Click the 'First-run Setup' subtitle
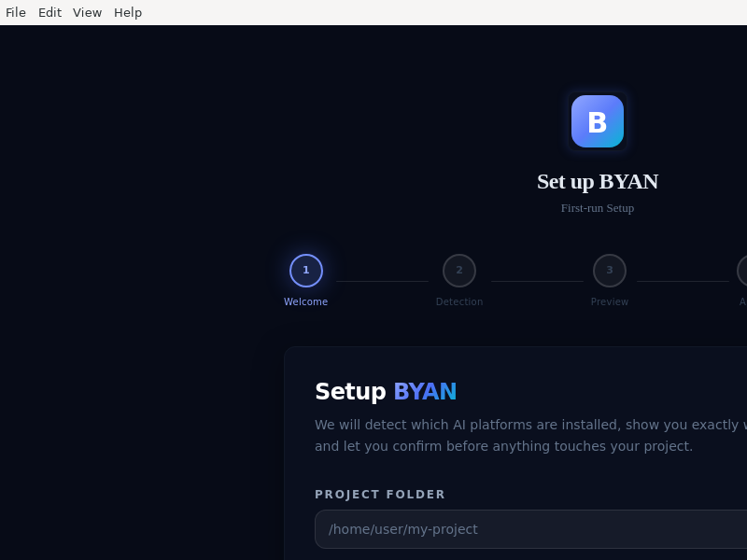 [598, 208]
